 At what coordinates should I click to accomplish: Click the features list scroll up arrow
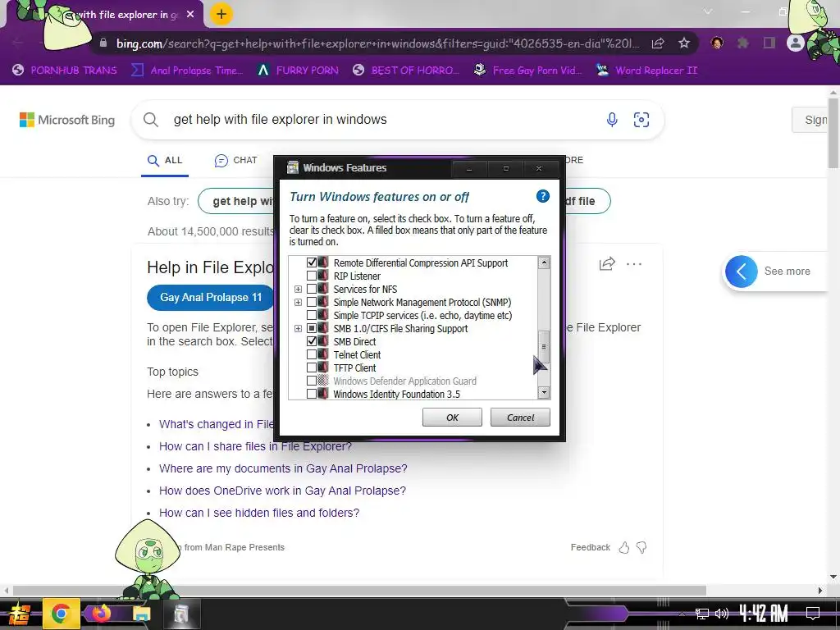click(x=544, y=262)
